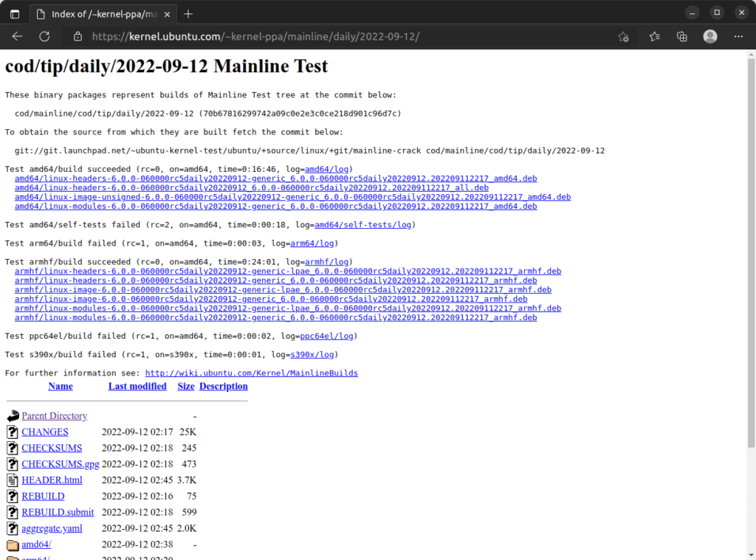This screenshot has width=756, height=560.
Task: Open the ppc64el/log link
Action: 326,336
